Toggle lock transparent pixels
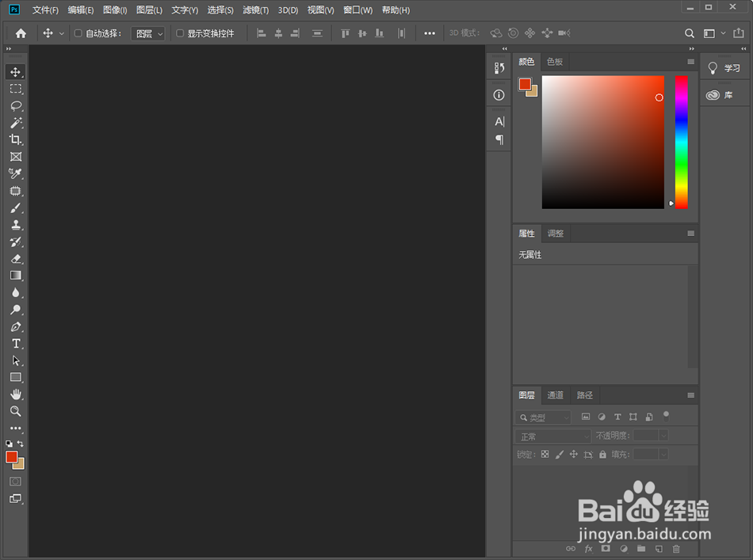Viewport: 753px width, 560px height. click(545, 454)
